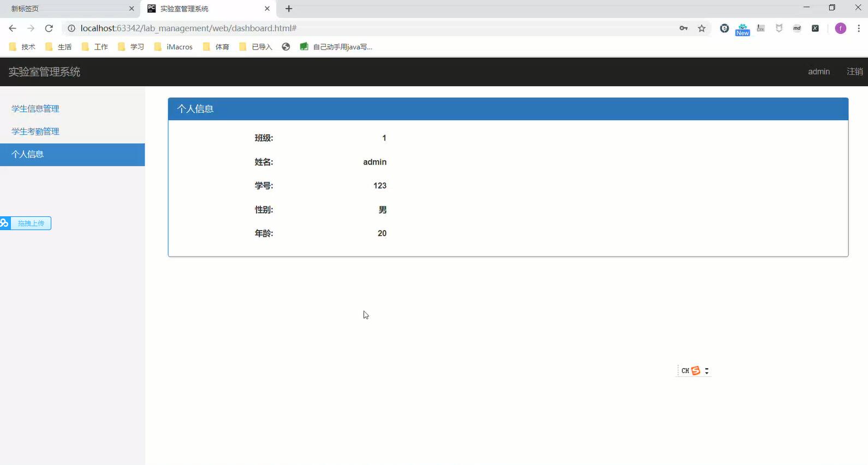This screenshot has height=465, width=868.
Task: Click 注销 to log out
Action: point(854,72)
